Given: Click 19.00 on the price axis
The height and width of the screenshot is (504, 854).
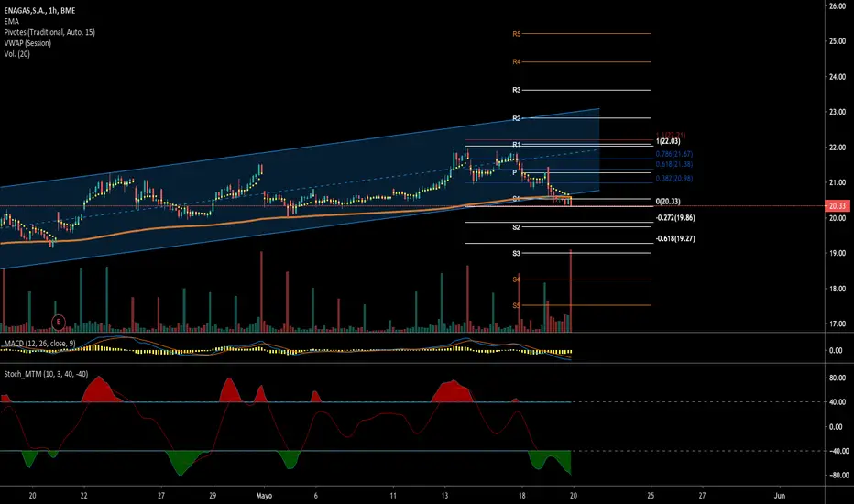Looking at the screenshot, I should 838,253.
